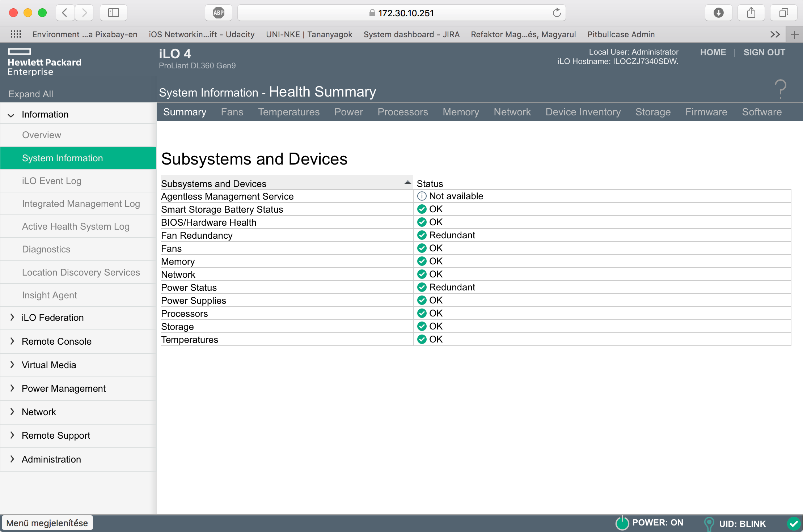Open the Adblock Plus extension icon
Viewport: 803px width, 532px height.
click(219, 13)
